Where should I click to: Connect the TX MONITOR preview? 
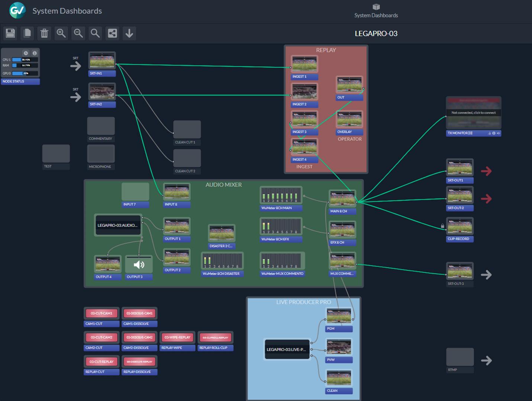474,113
